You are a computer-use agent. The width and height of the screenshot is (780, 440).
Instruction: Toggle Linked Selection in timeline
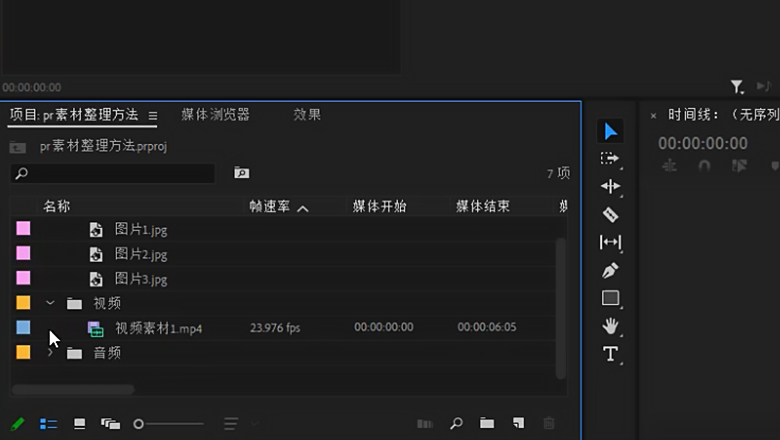click(739, 166)
